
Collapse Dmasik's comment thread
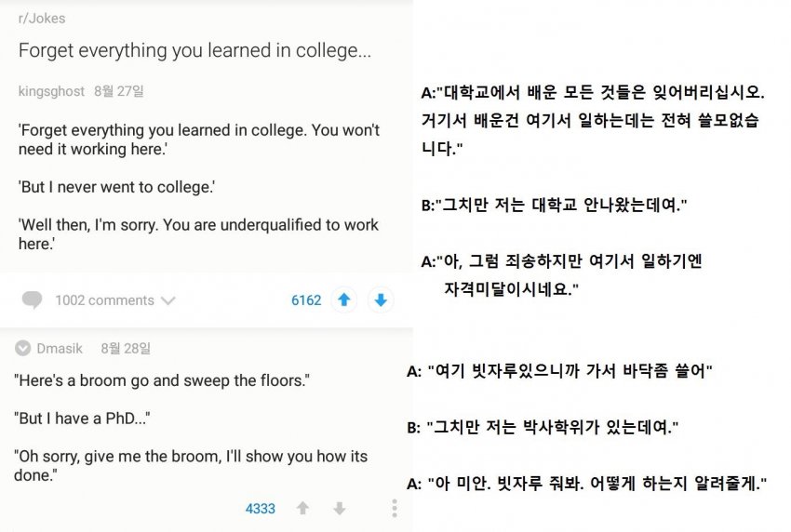22,349
